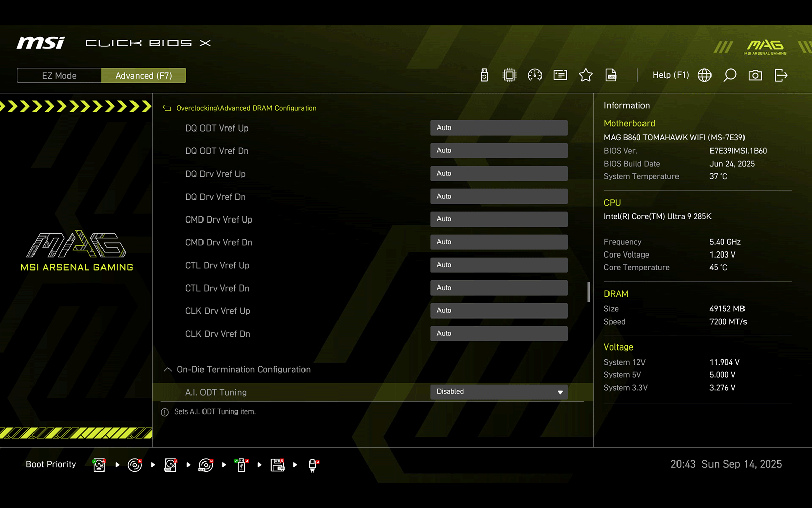Click CMD Drv Vref Dn Auto field
The height and width of the screenshot is (508, 812).
tap(499, 242)
